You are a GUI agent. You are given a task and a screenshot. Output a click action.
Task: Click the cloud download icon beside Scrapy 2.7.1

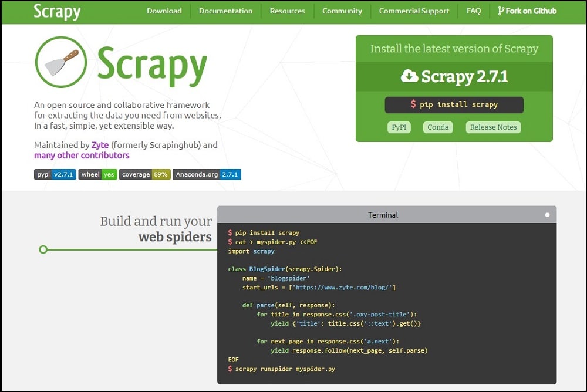(x=409, y=76)
